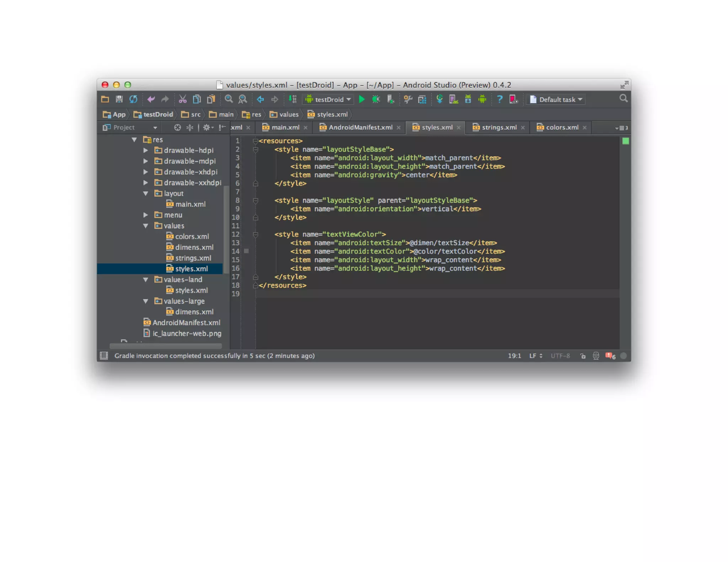Screen dimensions: 728x562
Task: Click the green Run button
Action: (362, 99)
